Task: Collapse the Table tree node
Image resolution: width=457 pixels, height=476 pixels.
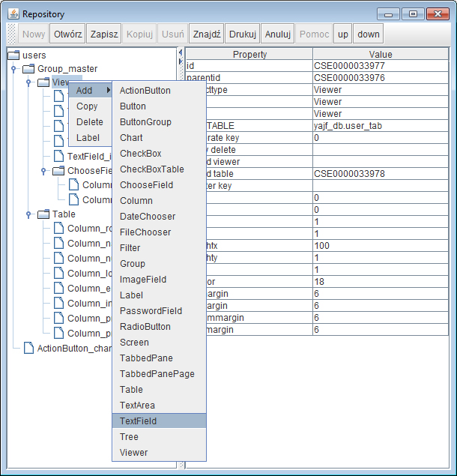Action: [28, 214]
